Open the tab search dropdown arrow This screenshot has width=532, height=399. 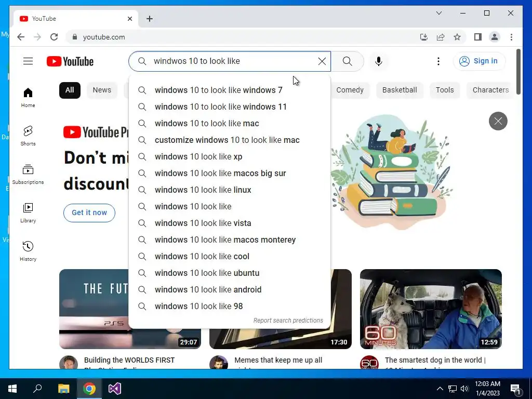pos(438,13)
